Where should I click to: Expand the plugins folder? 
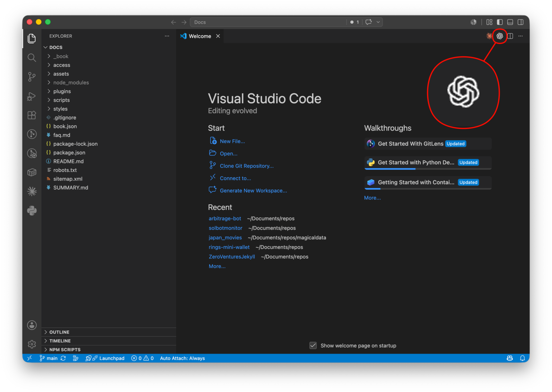(109, 91)
